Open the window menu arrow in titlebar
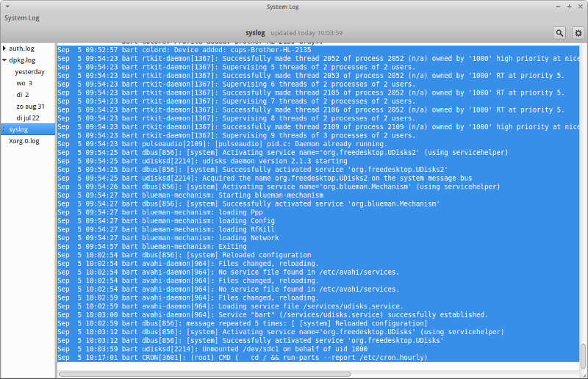This screenshot has width=588, height=379. (7, 7)
